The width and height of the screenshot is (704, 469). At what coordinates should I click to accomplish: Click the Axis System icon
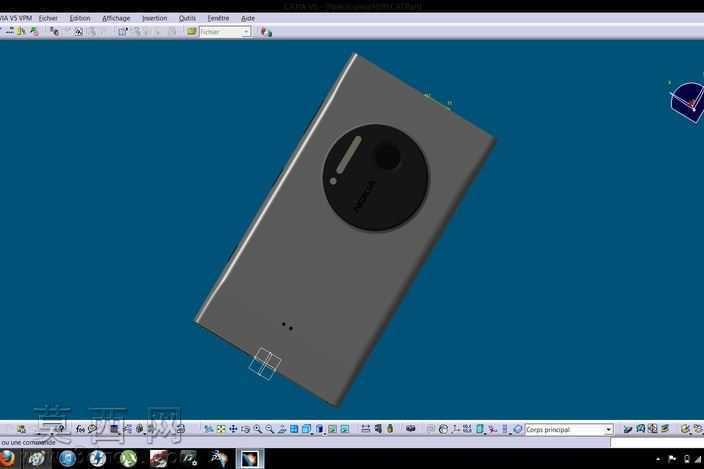(455, 430)
